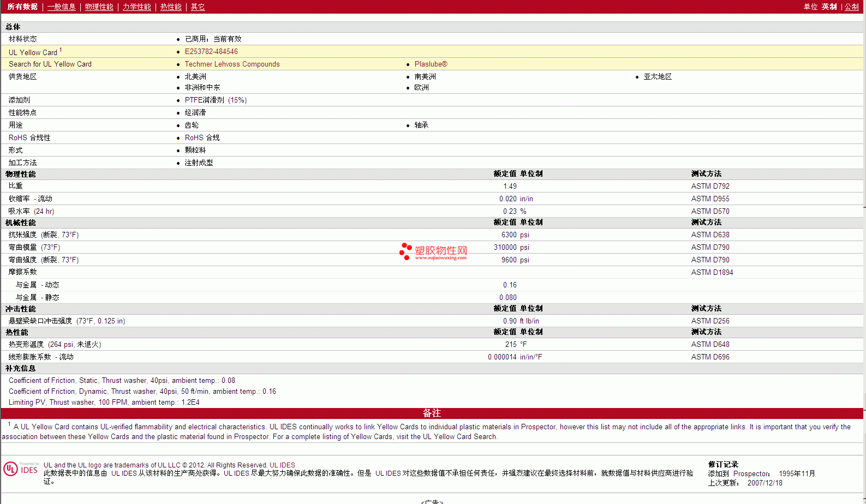Image resolution: width=866 pixels, height=504 pixels.
Task: Go to the 力学性能 tab
Action: (x=136, y=7)
